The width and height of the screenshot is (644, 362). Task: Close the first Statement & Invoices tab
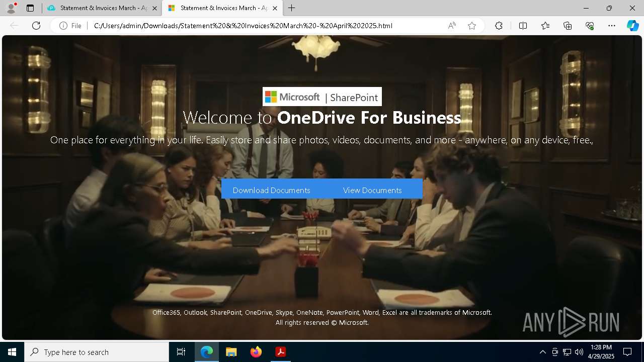coord(154,8)
